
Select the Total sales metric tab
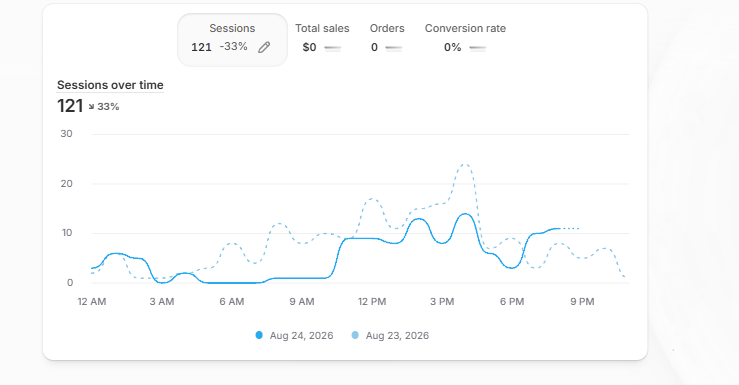pos(322,39)
